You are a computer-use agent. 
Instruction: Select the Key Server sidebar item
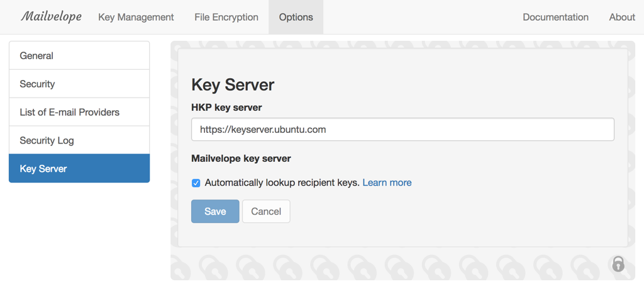pos(79,169)
